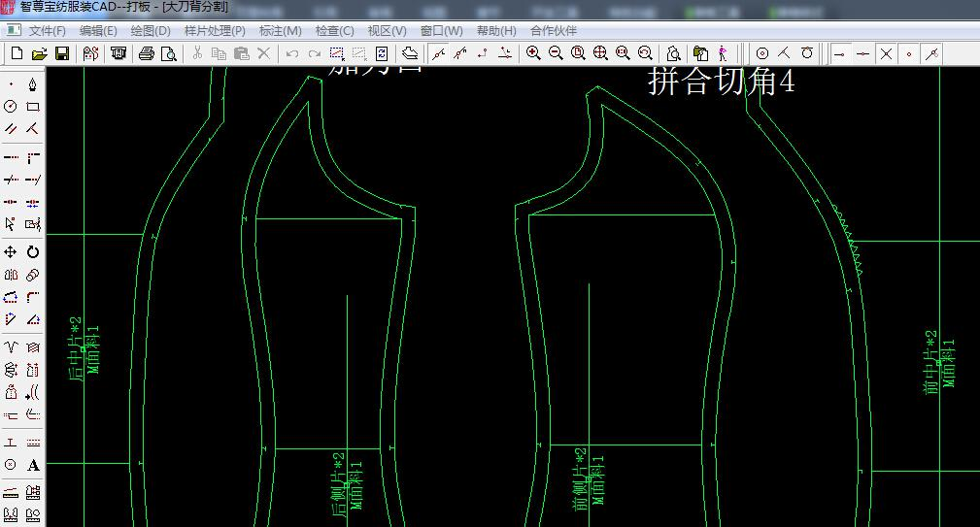Undo the last action
Screen dimensions: 980x527
[292, 53]
